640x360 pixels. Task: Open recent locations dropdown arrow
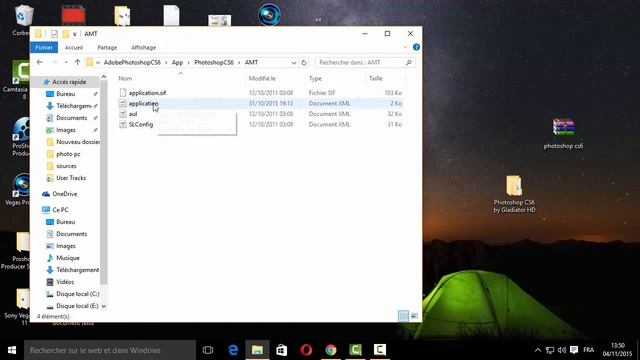tap(66, 62)
